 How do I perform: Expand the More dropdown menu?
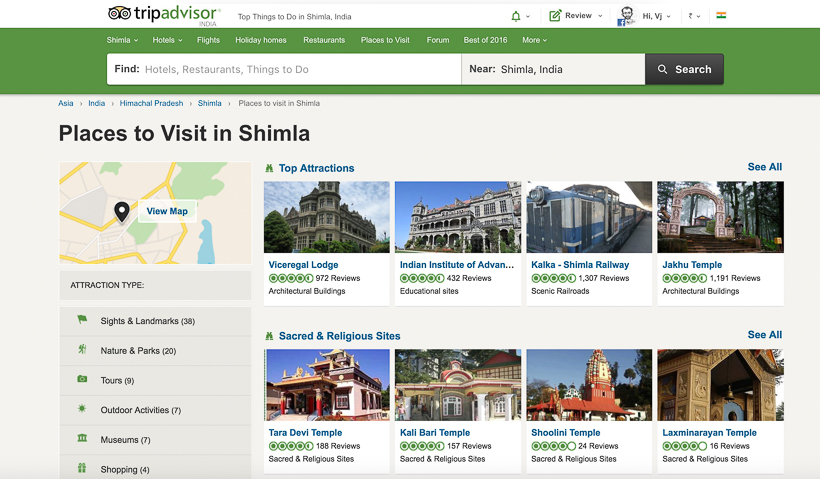click(534, 40)
